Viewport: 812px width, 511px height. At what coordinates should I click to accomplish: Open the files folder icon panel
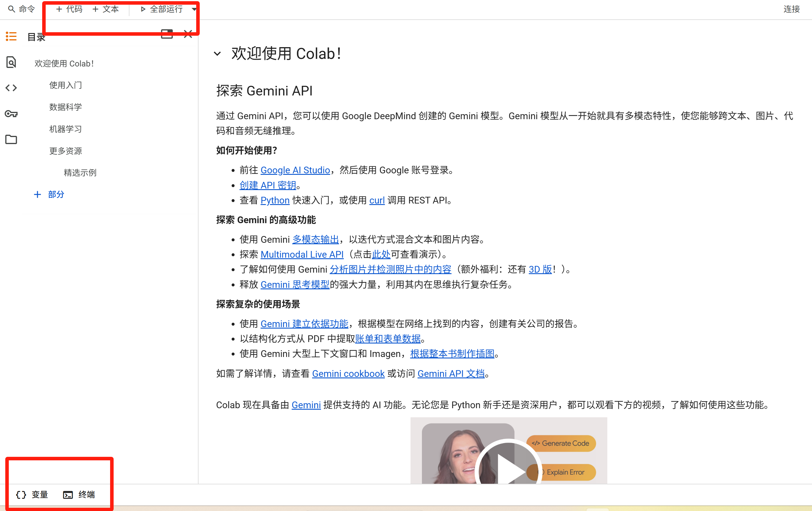pos(11,139)
